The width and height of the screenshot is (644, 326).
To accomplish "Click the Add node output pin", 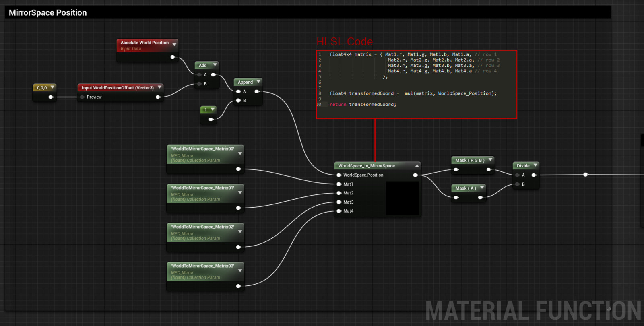I will (x=214, y=75).
